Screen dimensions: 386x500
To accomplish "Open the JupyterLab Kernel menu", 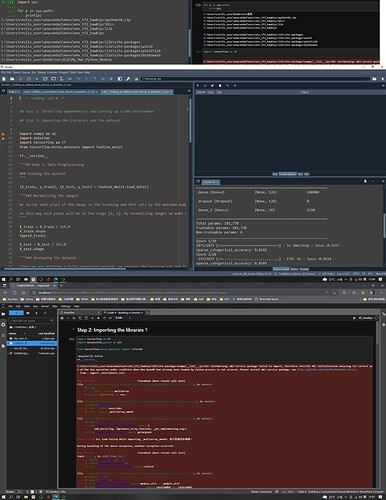I will [x=45, y=306].
